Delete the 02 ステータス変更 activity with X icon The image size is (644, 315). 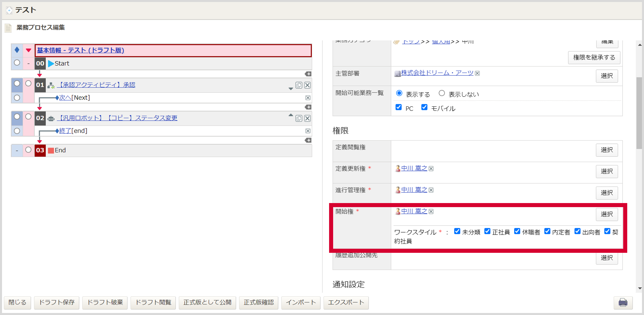307,118
